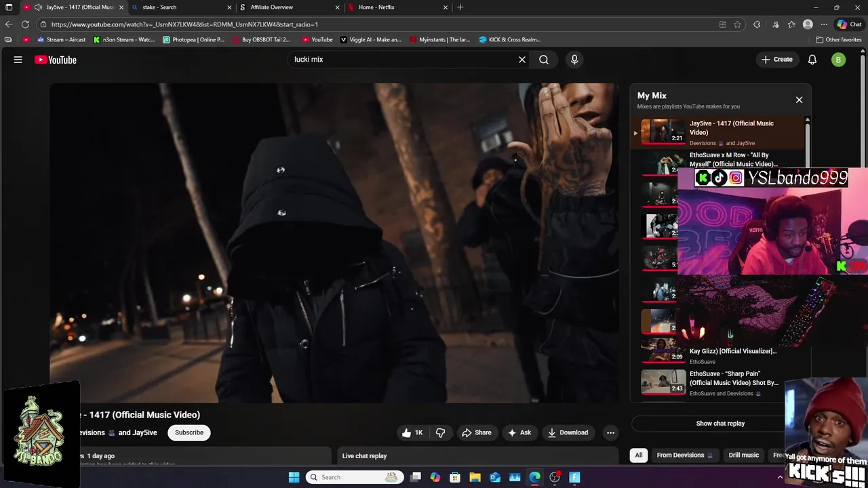Click the Ask button below the video
The image size is (868, 488).
(519, 432)
